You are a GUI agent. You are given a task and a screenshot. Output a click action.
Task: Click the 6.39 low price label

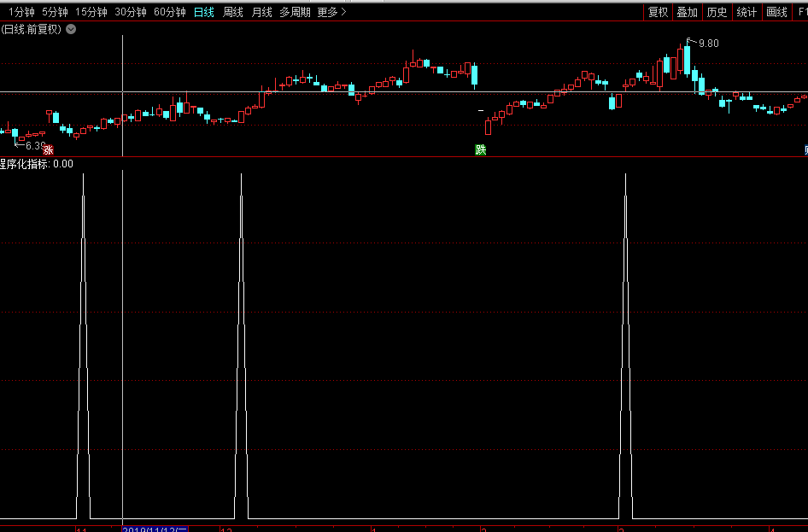point(35,146)
